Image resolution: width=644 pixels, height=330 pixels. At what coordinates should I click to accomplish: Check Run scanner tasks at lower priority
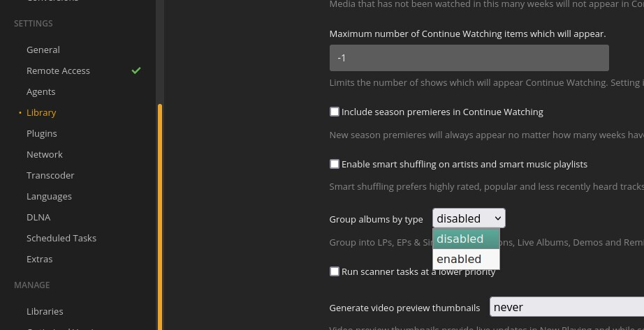point(335,271)
